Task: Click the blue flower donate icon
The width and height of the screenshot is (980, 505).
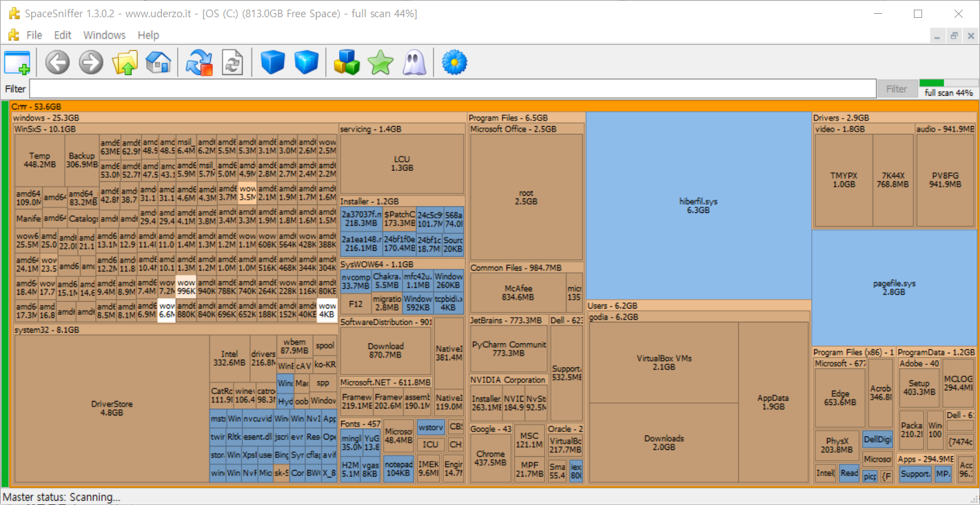Action: 454,63
